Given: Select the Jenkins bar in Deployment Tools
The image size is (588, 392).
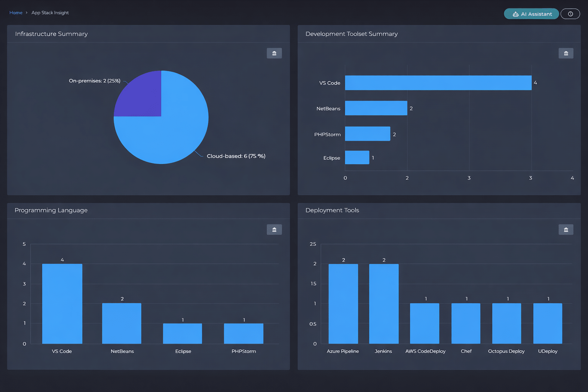Looking at the screenshot, I should pos(384,304).
